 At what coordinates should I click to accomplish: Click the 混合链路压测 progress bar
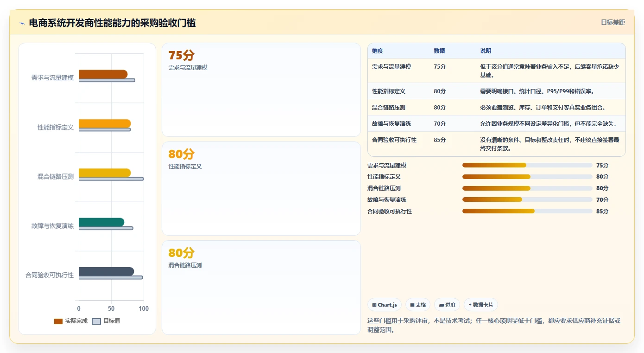pos(527,188)
